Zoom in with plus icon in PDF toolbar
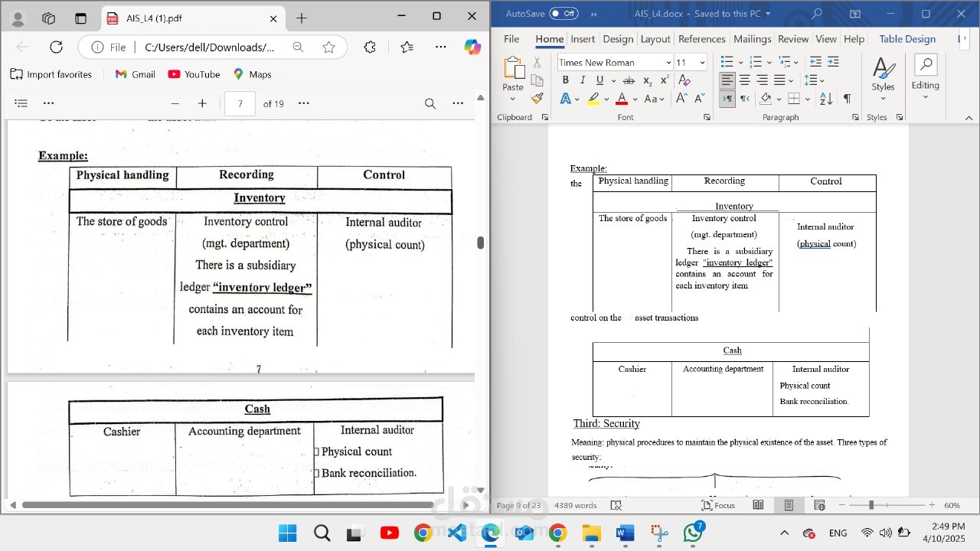Screen dimensions: 980x551 (202, 103)
